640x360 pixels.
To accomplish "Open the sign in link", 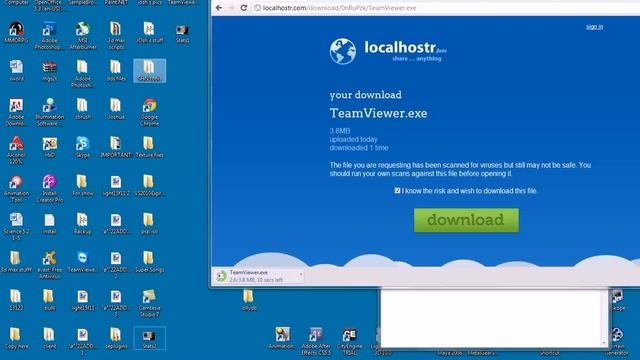I will point(594,27).
